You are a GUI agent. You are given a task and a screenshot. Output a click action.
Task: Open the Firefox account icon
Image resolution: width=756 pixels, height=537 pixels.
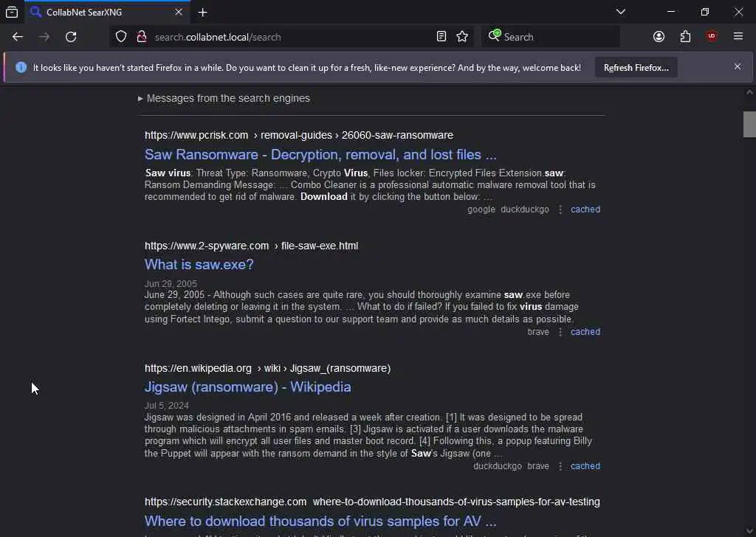(659, 37)
